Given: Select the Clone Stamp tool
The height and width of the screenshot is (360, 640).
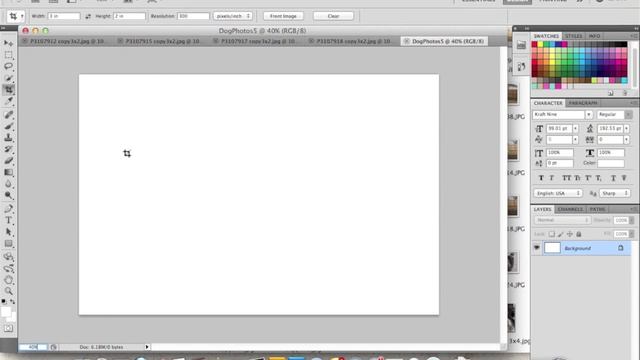Looking at the screenshot, I should pos(8,138).
